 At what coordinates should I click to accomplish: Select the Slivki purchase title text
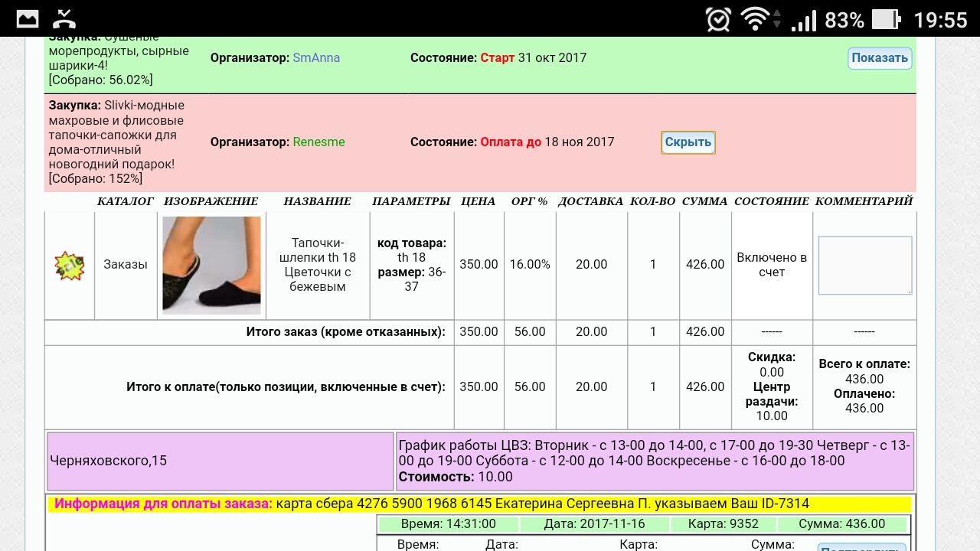[x=116, y=135]
